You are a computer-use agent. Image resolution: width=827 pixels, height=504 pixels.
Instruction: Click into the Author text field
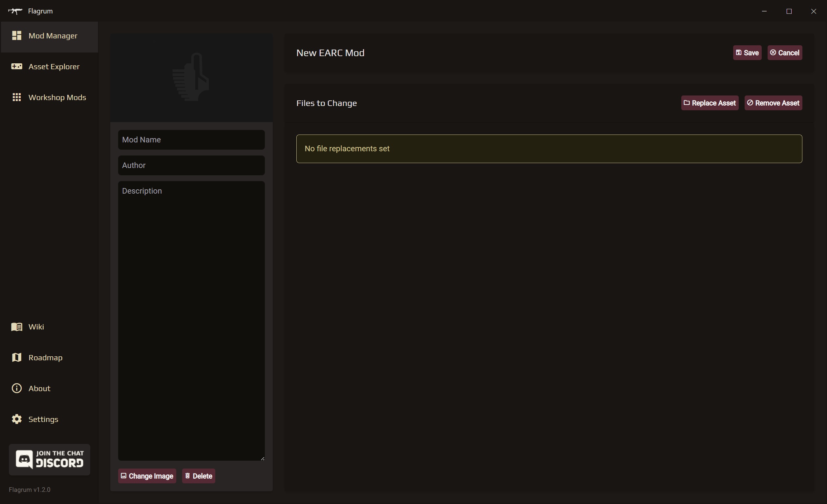(x=191, y=165)
